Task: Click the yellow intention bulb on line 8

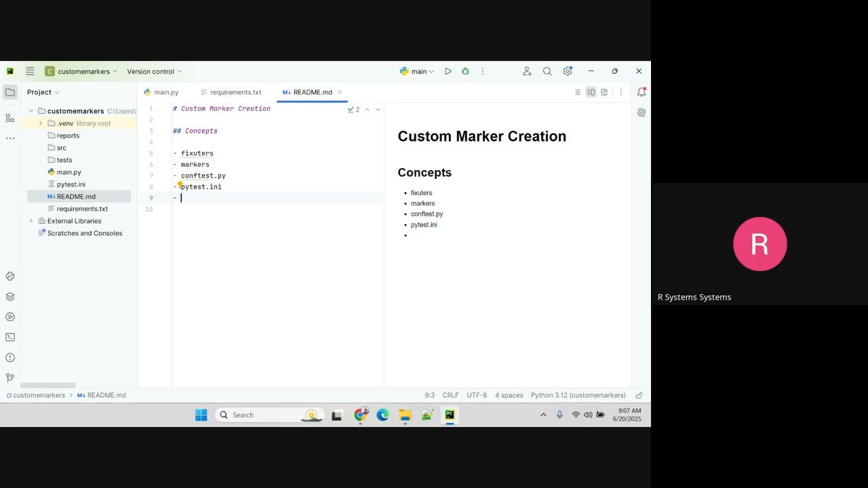Action: 180,184
